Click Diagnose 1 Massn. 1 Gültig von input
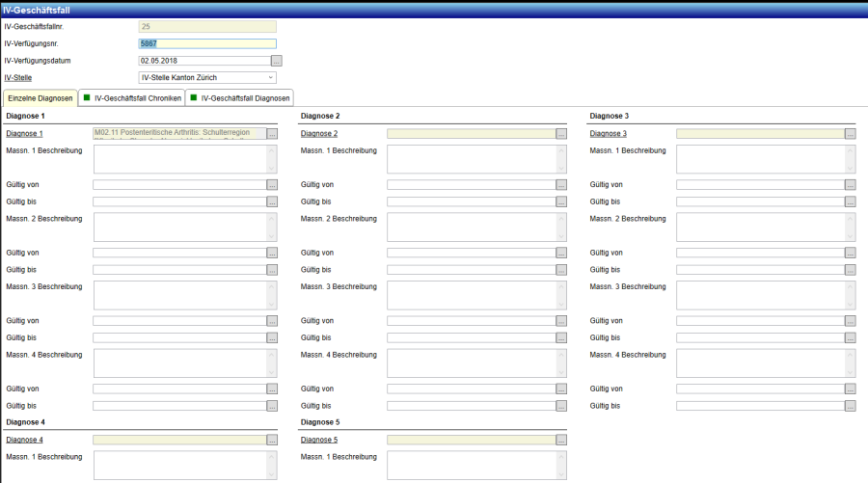 coord(179,185)
